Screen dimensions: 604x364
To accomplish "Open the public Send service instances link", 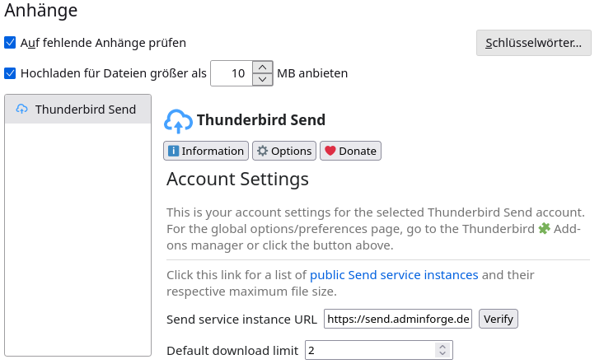I will (394, 275).
